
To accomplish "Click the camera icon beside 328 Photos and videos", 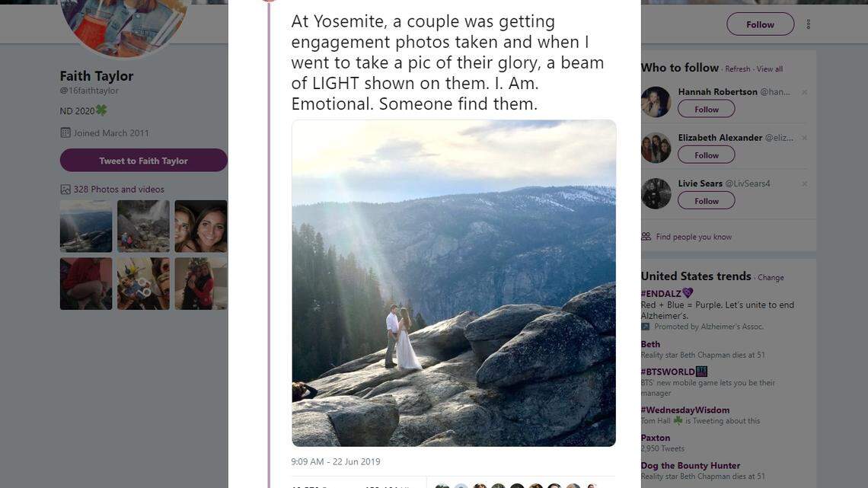I will (x=65, y=188).
